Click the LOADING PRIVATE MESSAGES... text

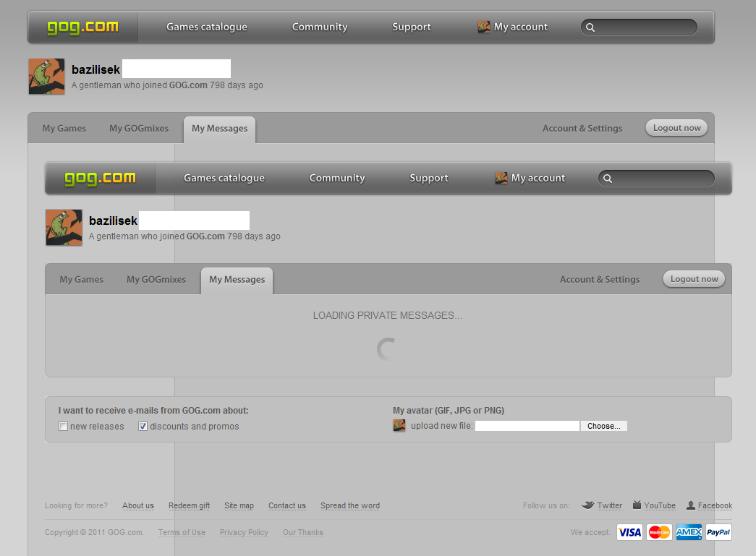(388, 315)
